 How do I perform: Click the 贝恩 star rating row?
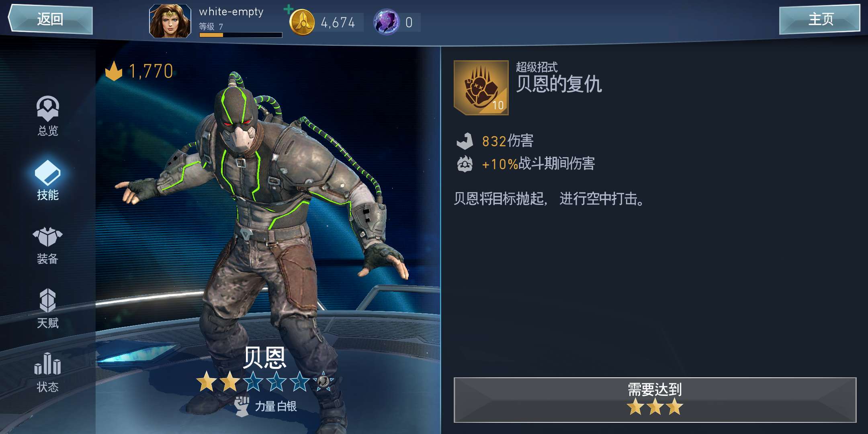tap(265, 381)
